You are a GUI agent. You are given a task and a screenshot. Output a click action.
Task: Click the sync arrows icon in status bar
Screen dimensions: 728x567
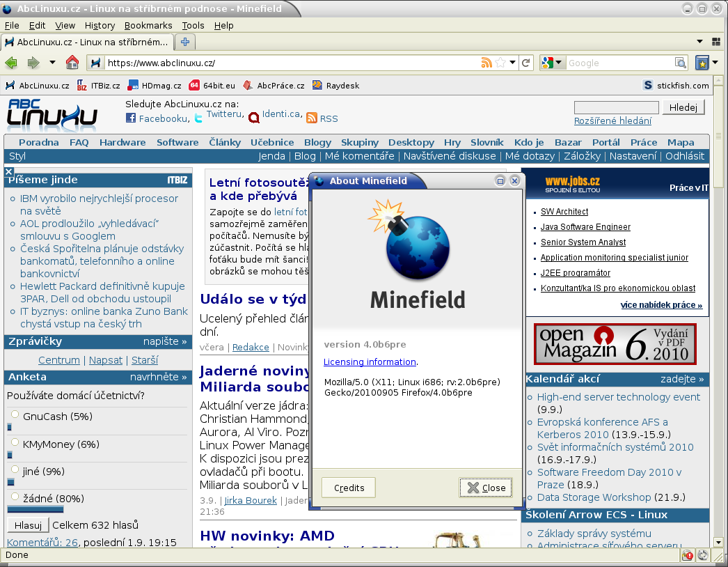point(703,555)
